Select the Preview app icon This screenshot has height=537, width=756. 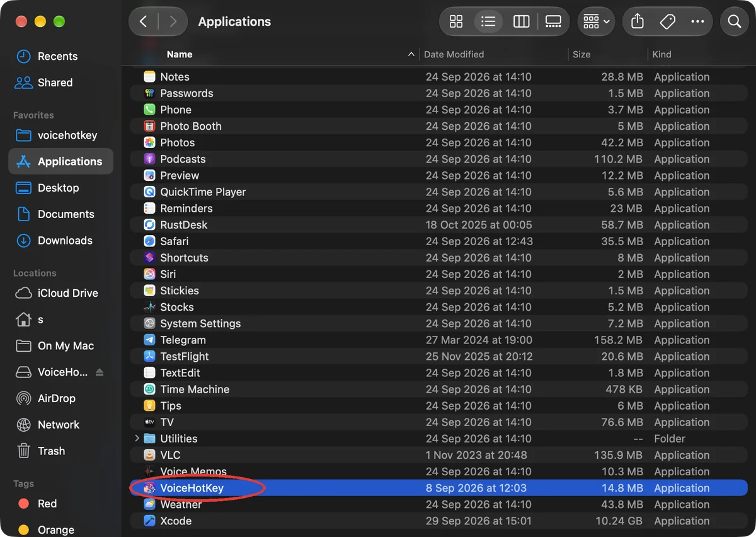tap(149, 175)
